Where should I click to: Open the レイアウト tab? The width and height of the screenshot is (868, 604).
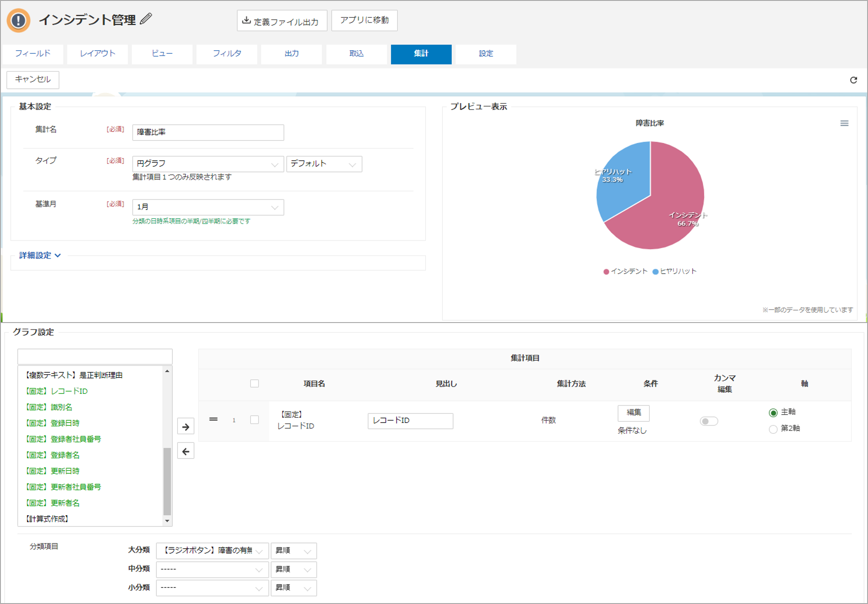click(97, 54)
